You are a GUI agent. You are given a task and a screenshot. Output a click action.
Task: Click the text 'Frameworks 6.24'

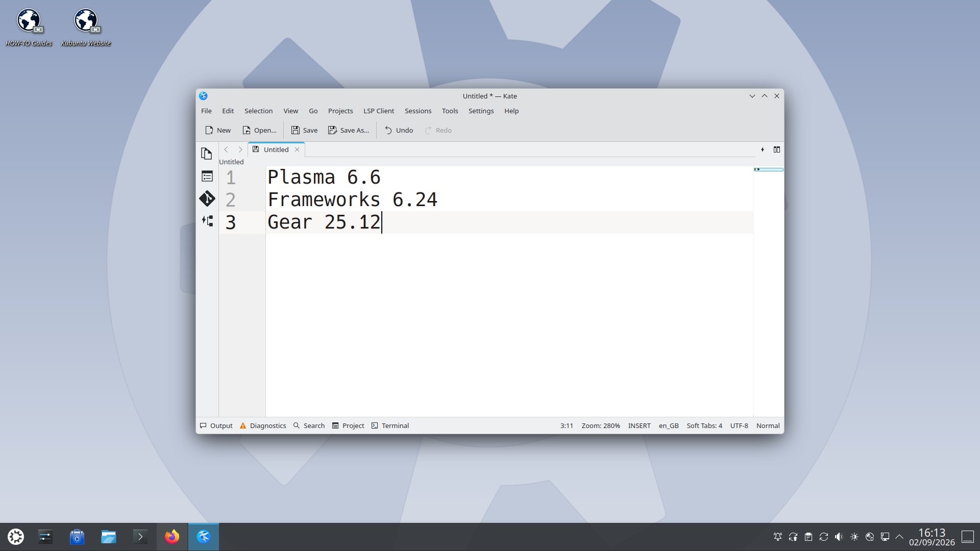click(x=352, y=200)
